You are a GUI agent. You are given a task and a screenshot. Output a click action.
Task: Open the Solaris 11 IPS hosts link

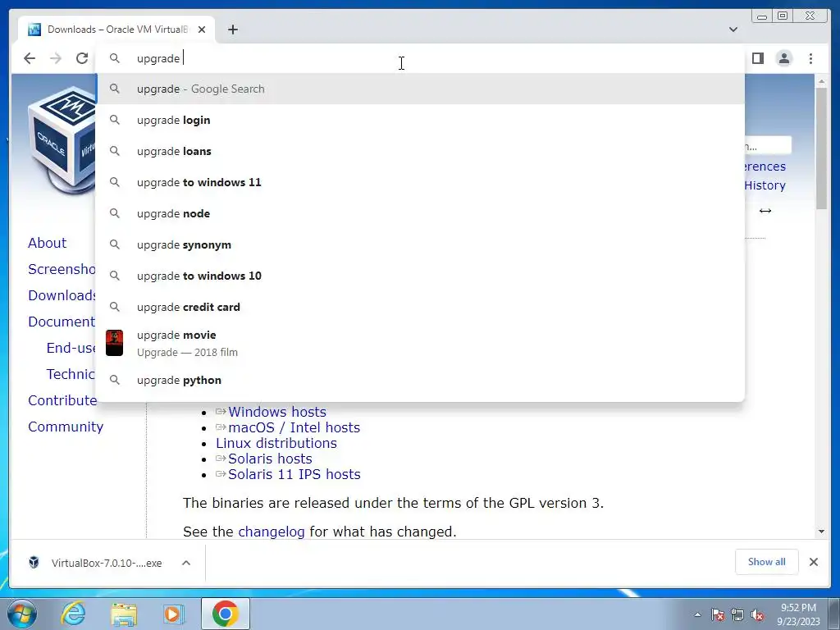coord(294,474)
